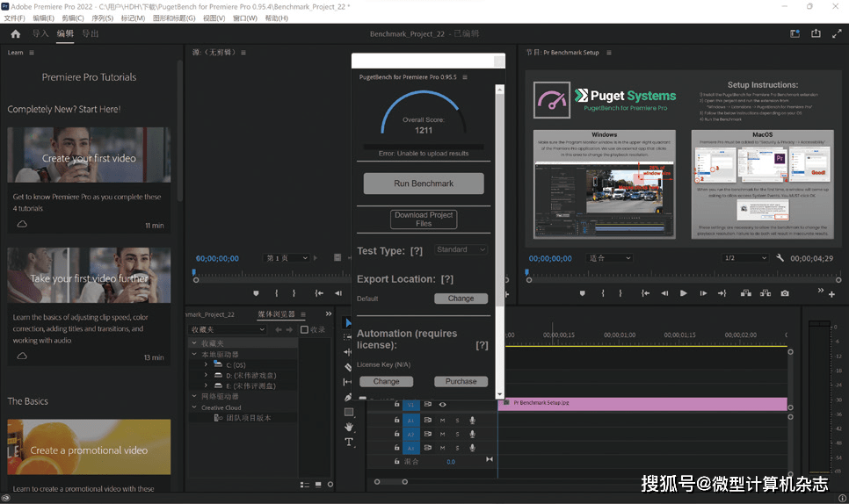Solo audio track A2
The height and width of the screenshot is (504, 849).
[x=457, y=435]
